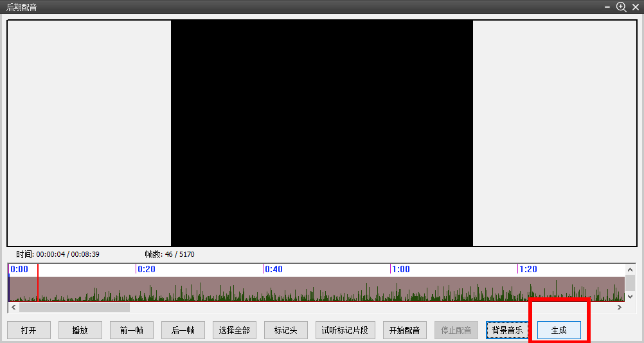This screenshot has height=343, width=644.
Task: Click 选择全部 to select all
Action: 234,330
